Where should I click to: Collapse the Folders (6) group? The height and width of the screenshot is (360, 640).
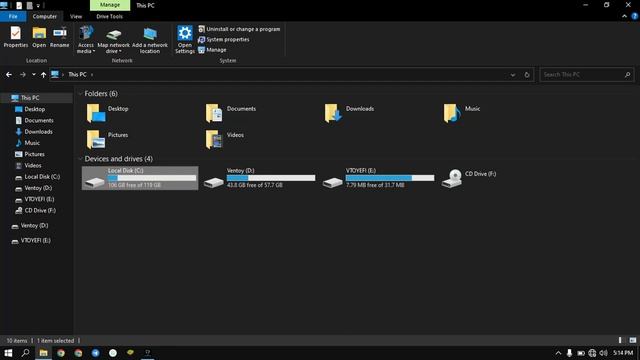pos(80,93)
